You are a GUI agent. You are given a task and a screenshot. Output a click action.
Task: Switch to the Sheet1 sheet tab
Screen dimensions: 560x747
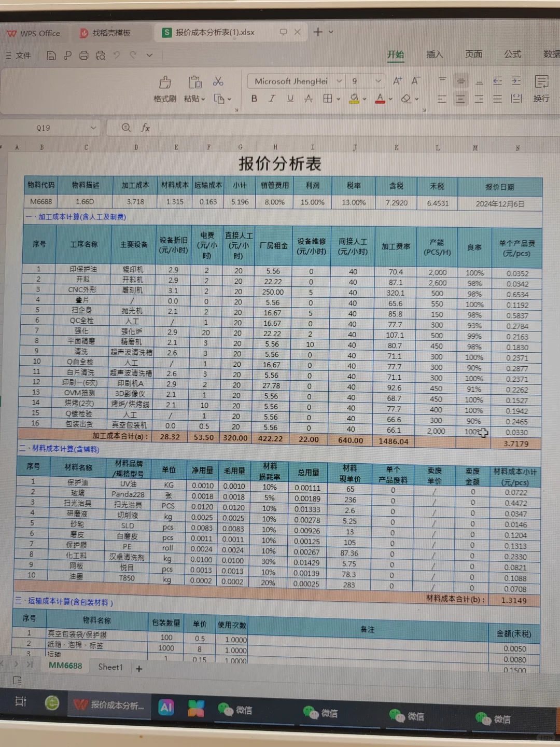click(x=109, y=667)
